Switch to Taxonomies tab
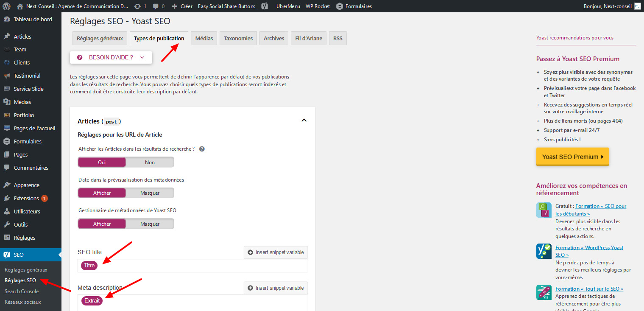This screenshot has height=311, width=644. tap(238, 38)
